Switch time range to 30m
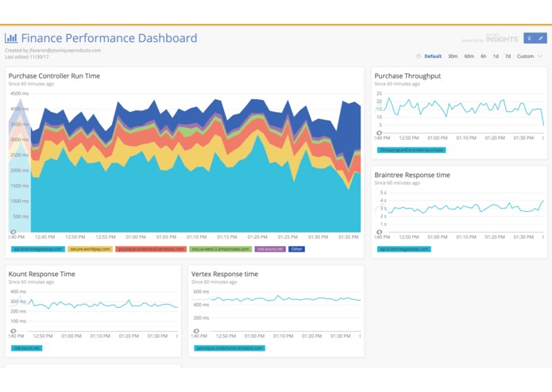 453,56
